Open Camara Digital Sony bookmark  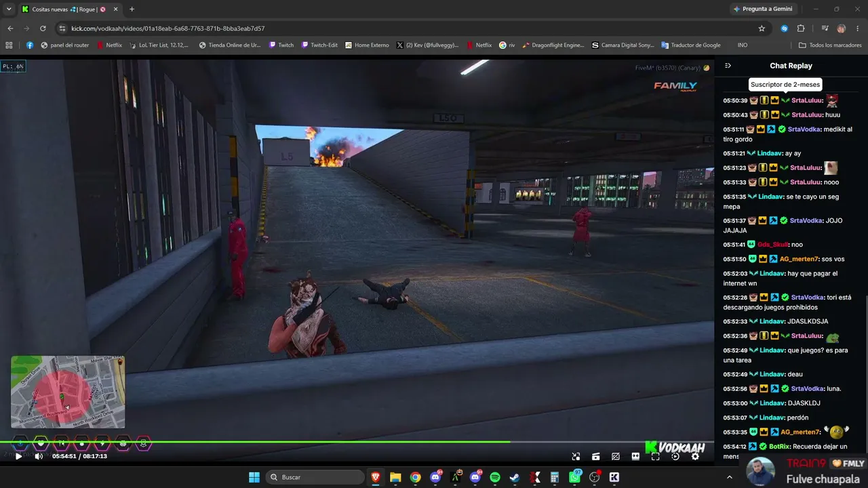click(623, 45)
